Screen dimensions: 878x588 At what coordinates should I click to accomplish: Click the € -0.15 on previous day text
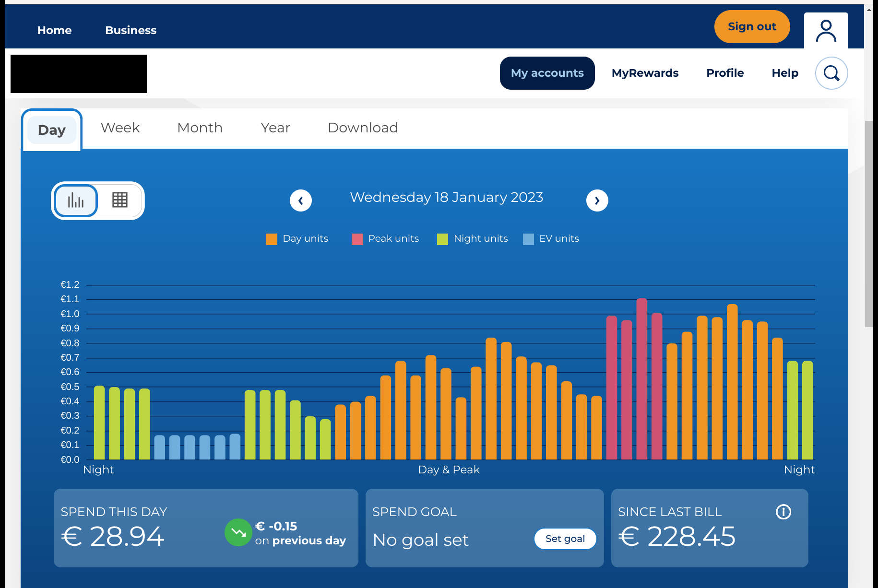pos(300,533)
